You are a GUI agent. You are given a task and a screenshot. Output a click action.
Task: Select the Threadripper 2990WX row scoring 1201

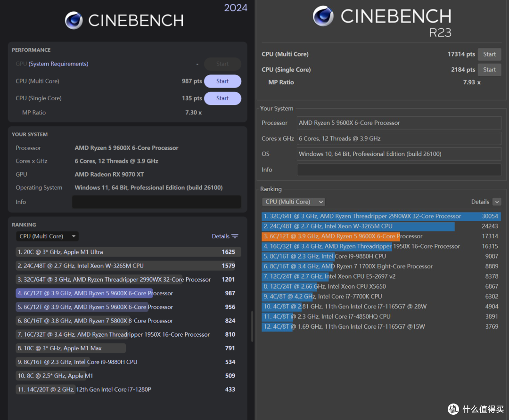[128, 279]
